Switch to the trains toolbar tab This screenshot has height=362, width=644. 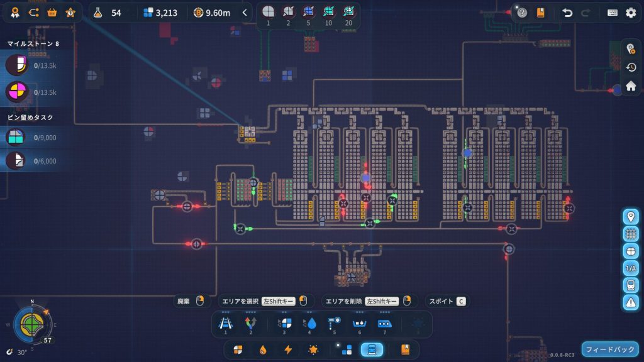[x=372, y=349]
